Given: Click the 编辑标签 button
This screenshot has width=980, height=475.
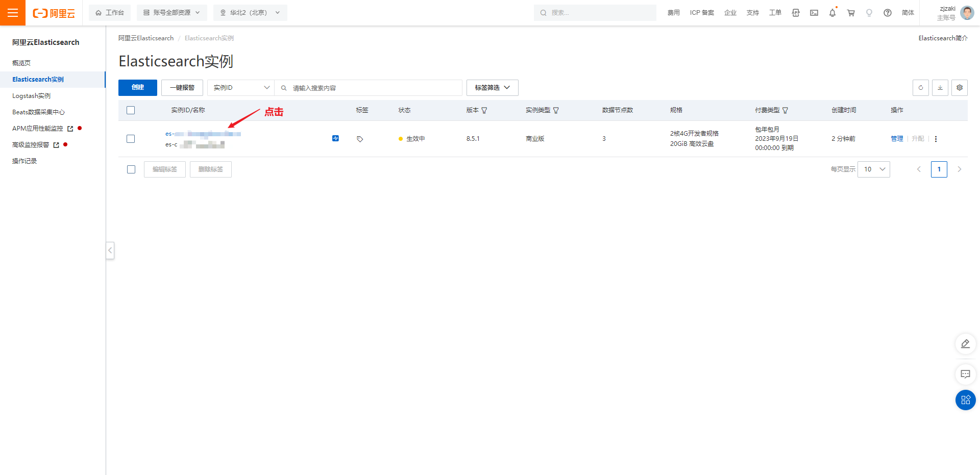Looking at the screenshot, I should tap(165, 169).
